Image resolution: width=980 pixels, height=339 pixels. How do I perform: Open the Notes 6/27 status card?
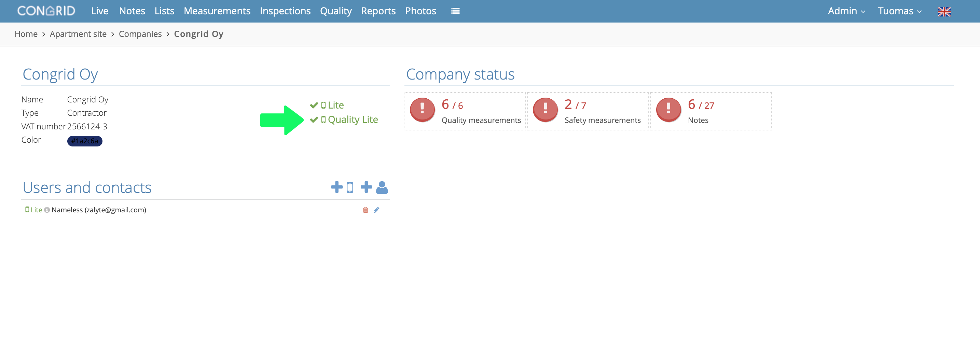click(x=711, y=111)
